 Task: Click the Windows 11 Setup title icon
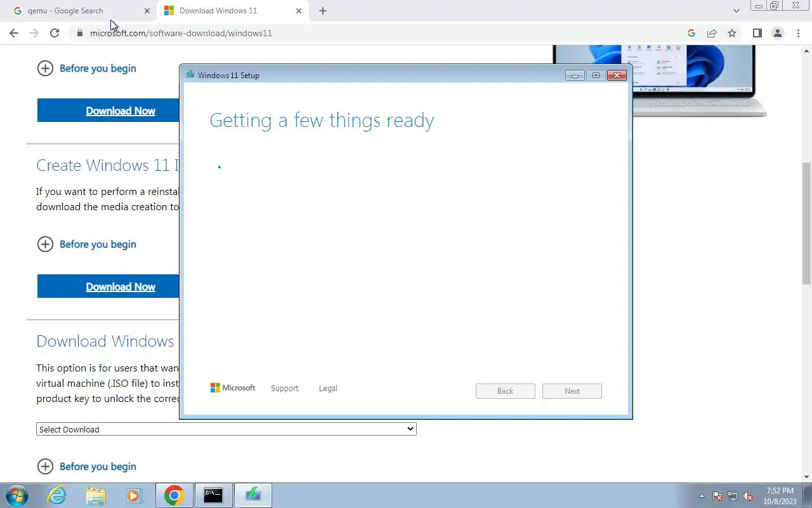190,75
